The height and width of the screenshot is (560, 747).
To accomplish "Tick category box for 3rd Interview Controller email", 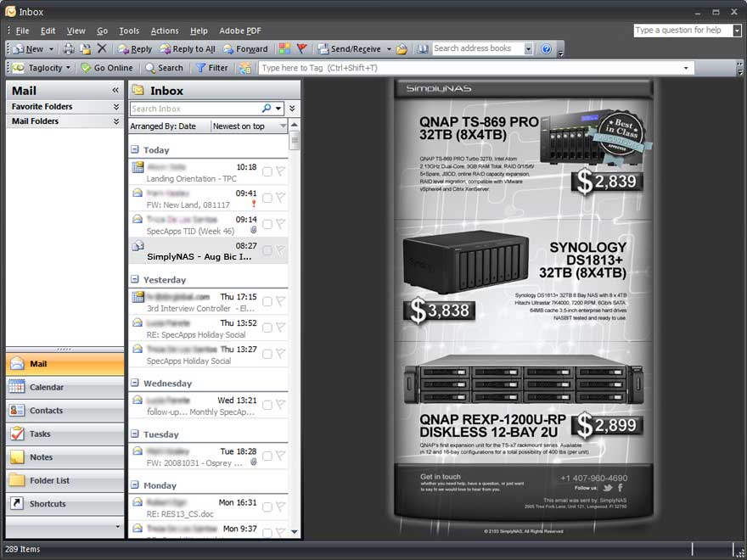I will point(267,301).
